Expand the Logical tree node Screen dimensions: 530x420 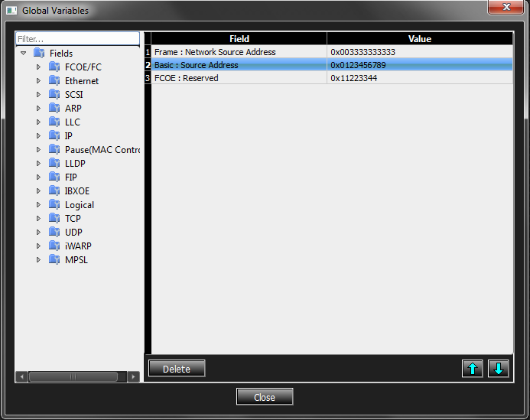(38, 204)
